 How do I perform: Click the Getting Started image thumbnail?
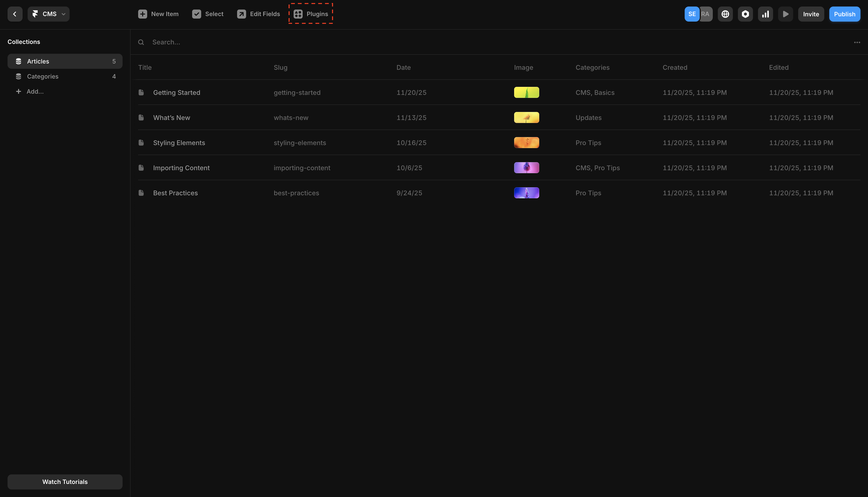(x=526, y=92)
